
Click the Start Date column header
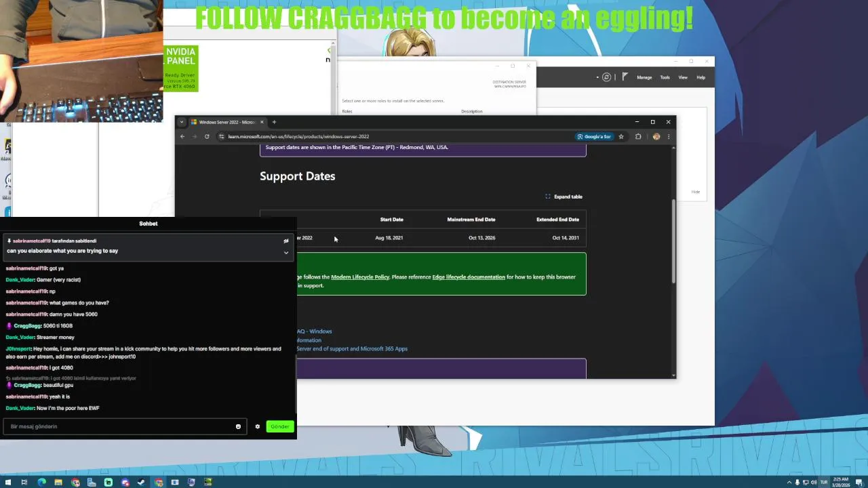[391, 220]
